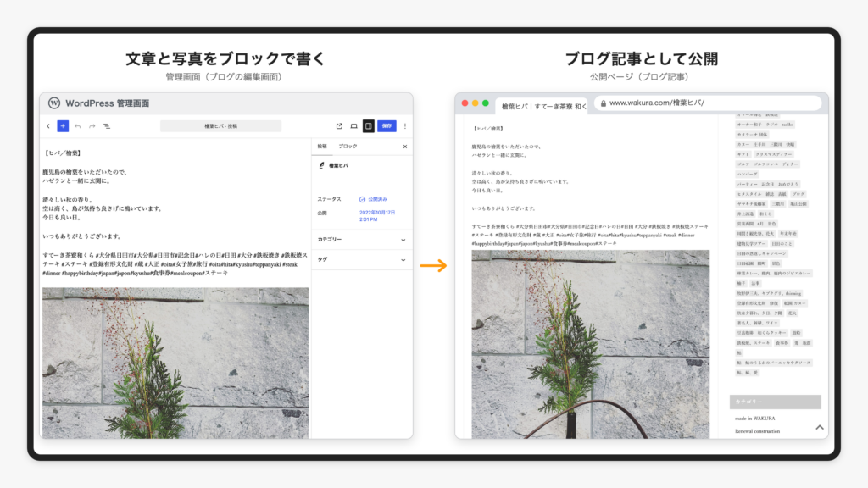
Task: Click the blue 保存 save button
Action: (387, 126)
